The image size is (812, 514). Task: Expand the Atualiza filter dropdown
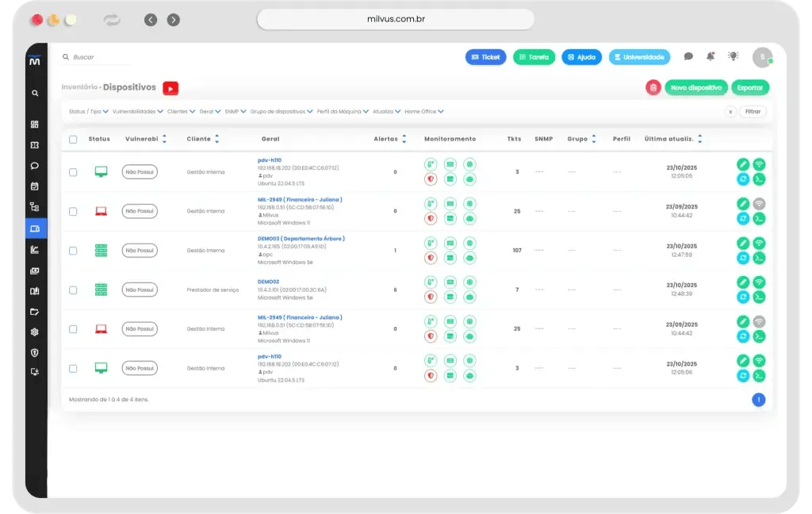[x=387, y=111]
